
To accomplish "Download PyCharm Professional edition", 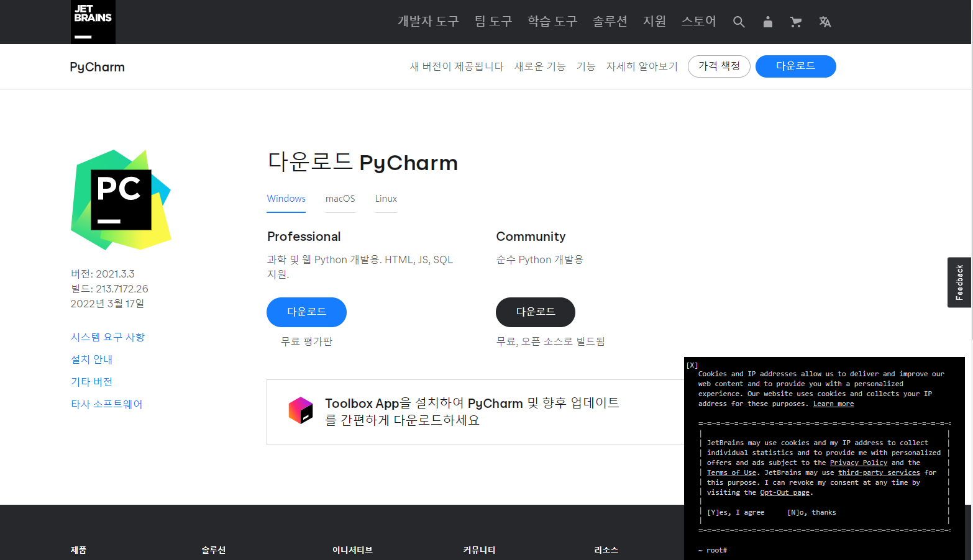I will pyautogui.click(x=306, y=312).
